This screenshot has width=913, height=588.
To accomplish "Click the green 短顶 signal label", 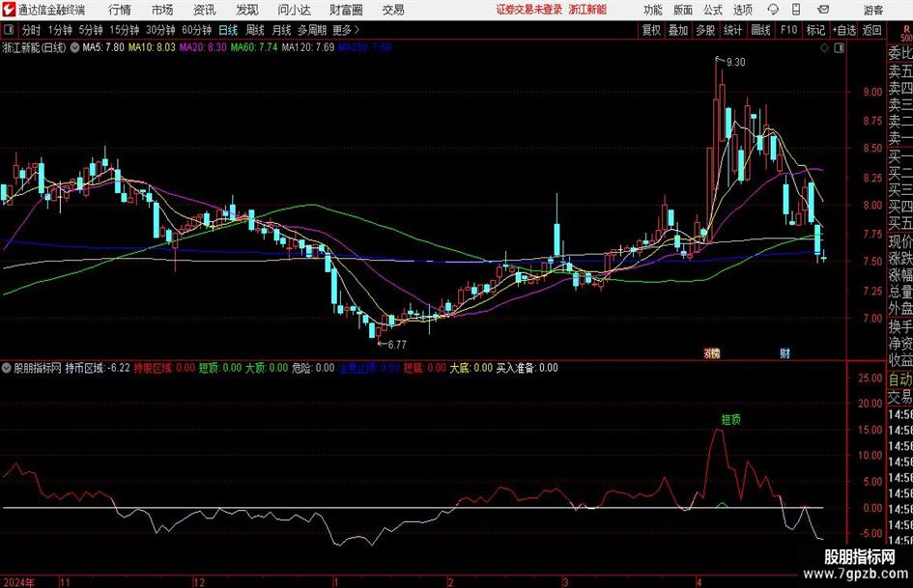I will [x=730, y=419].
